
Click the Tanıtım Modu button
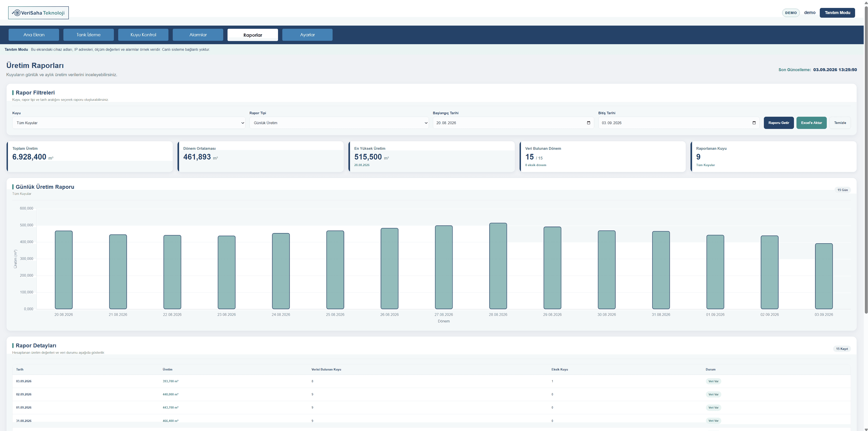point(837,13)
